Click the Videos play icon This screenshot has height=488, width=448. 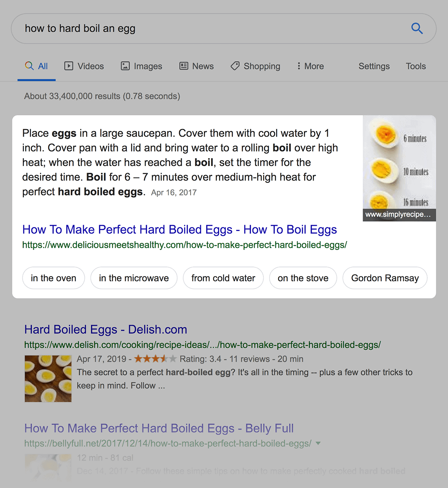[x=69, y=66]
